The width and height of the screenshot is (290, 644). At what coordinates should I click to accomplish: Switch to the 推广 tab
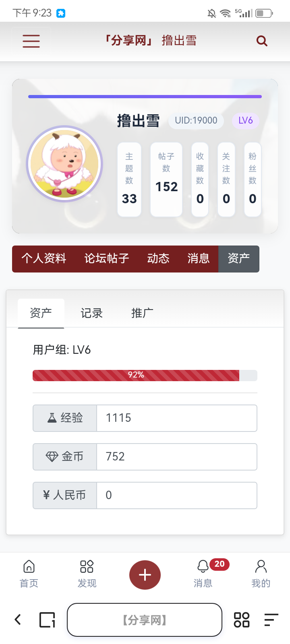(142, 313)
